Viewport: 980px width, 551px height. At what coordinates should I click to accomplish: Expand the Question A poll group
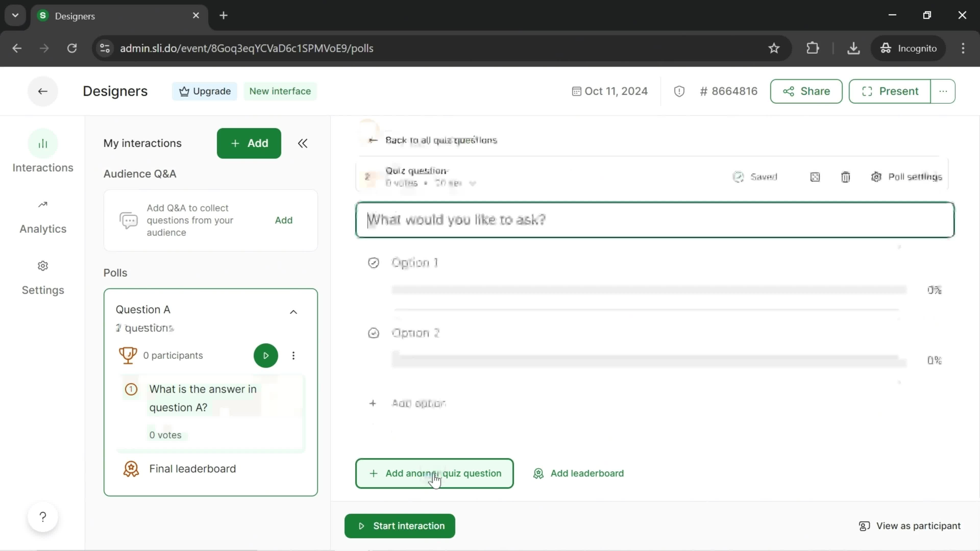coord(293,311)
